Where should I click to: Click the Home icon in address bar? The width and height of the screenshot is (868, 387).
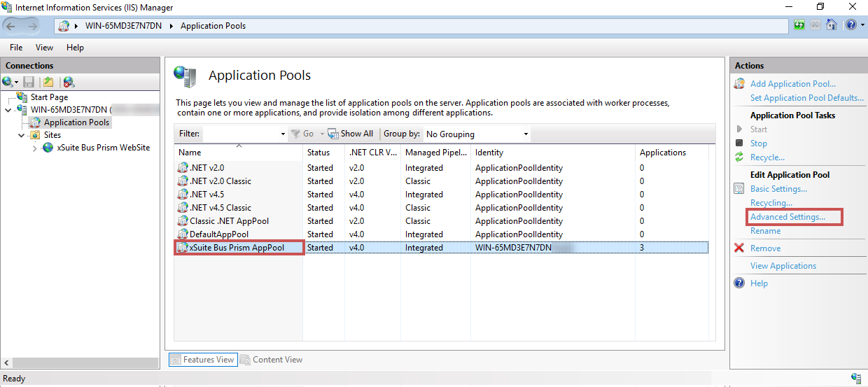832,25
